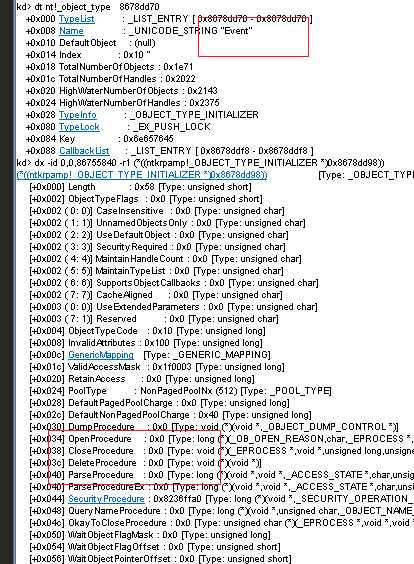Select the _EX_PUSH_LOCK type text
The width and height of the screenshot is (414, 564).
point(172,127)
